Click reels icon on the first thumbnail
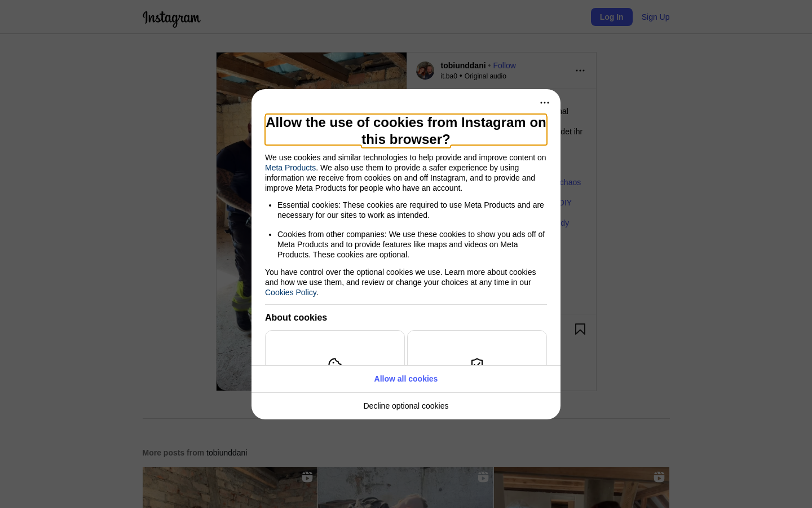Viewport: 812px width, 508px height. click(x=307, y=477)
